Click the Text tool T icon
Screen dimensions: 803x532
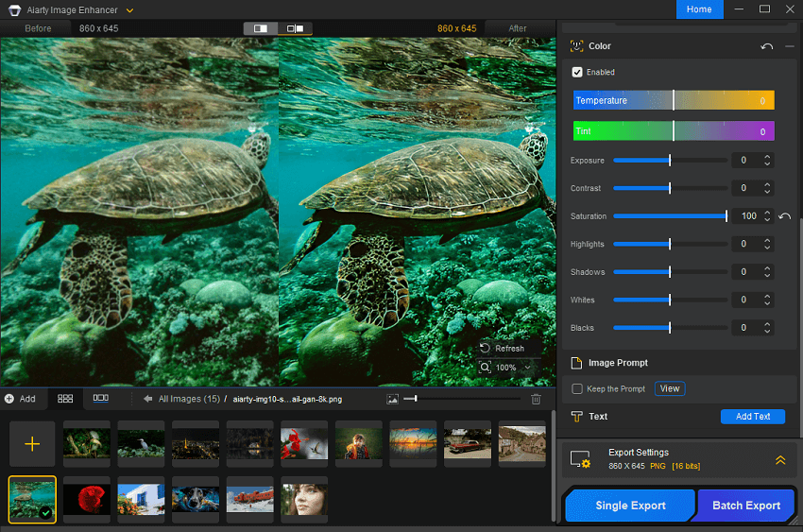click(576, 417)
